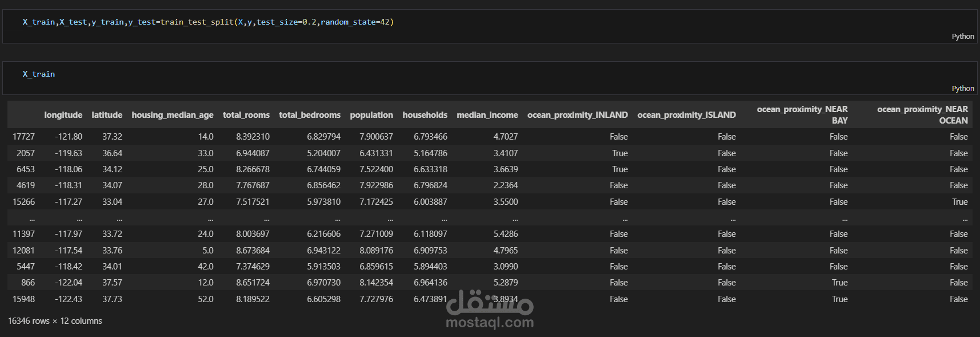Click latitude value 37.73
Viewport: 980px width, 337px height.
point(112,299)
